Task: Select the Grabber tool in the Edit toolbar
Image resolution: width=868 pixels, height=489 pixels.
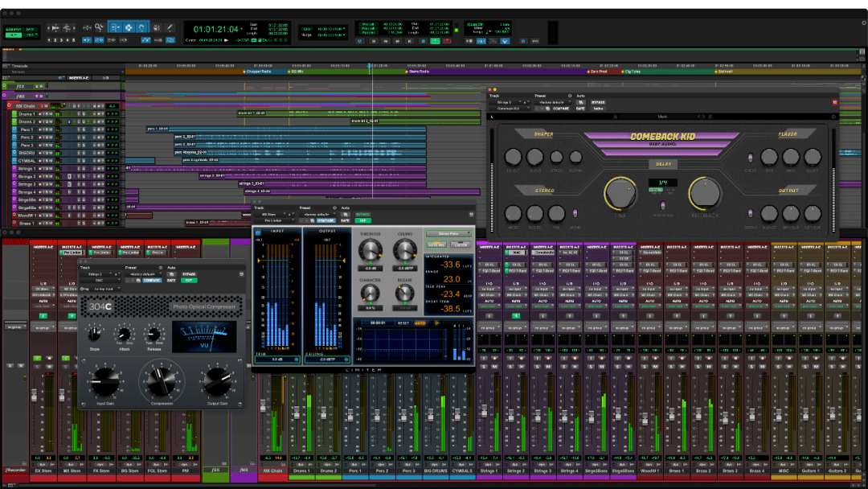Action: click(x=142, y=27)
